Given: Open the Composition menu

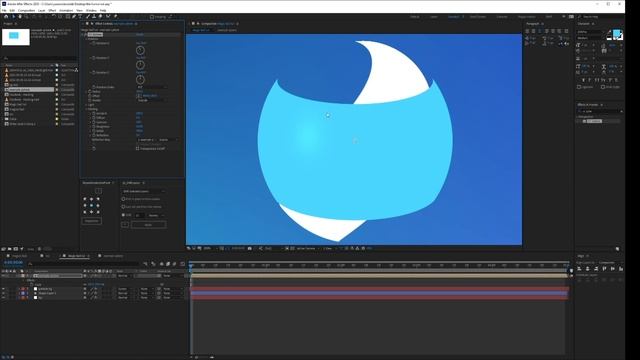Looking at the screenshot, I should 27,10.
